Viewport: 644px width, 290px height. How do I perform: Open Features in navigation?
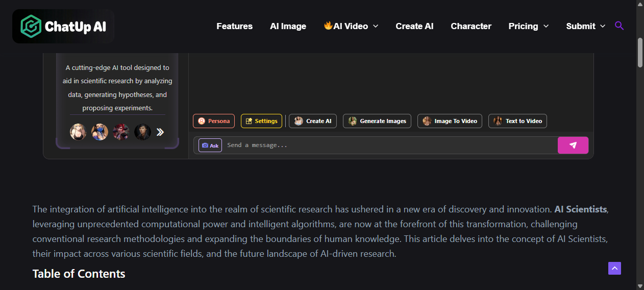234,26
